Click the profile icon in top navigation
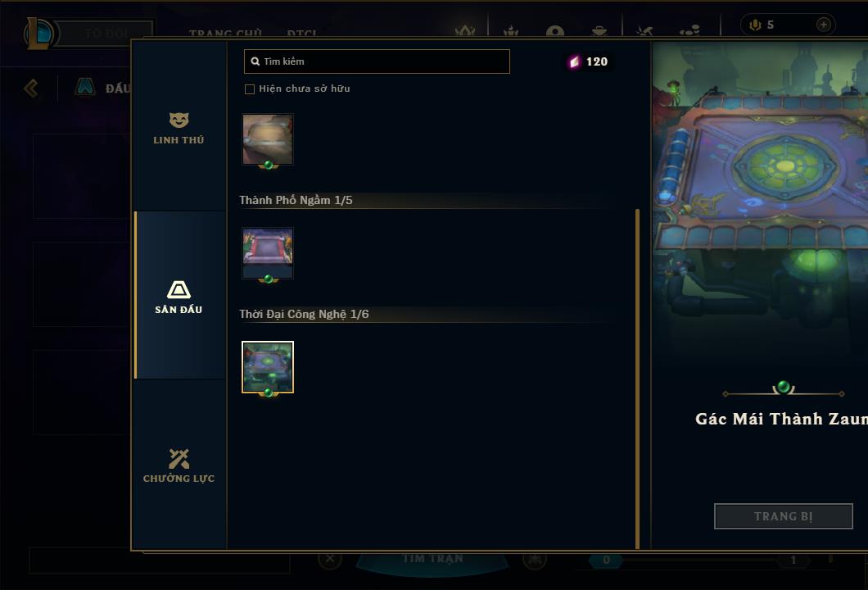The width and height of the screenshot is (868, 590). coord(554,31)
